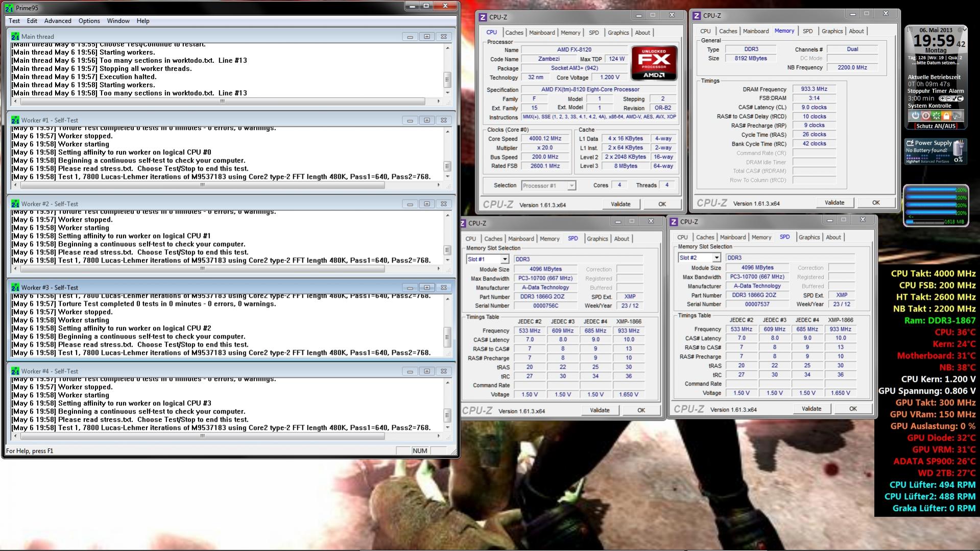The image size is (980, 551).
Task: Click the gray key icon in System Kontrolle
Action: click(957, 116)
